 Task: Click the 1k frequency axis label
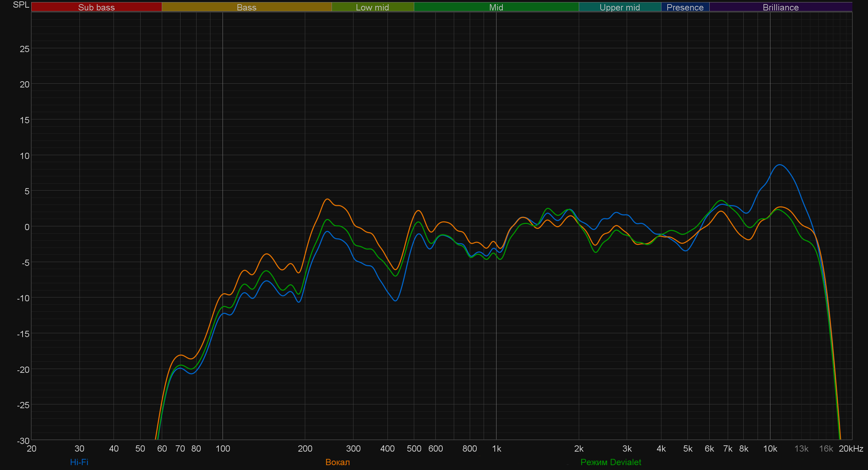(x=496, y=449)
